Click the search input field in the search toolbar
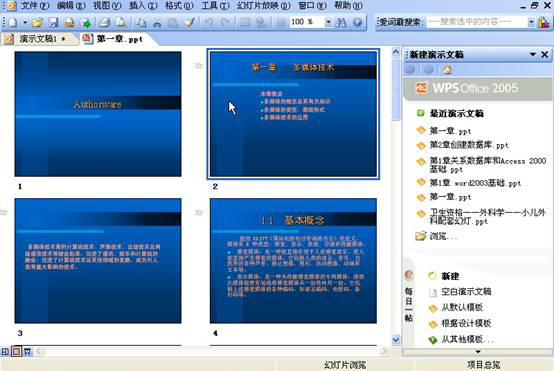The height and width of the screenshot is (371, 554). click(x=477, y=22)
